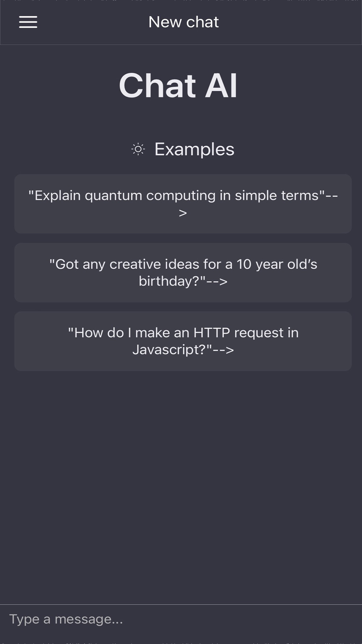362x644 pixels.
Task: Click the word "HTTP" in the third example card
Action: 212,333
